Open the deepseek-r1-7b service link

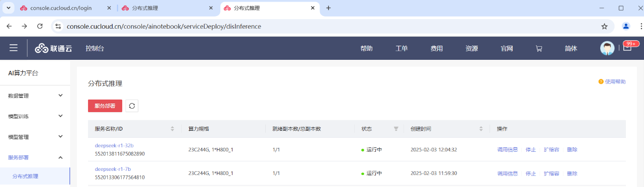tap(113, 169)
